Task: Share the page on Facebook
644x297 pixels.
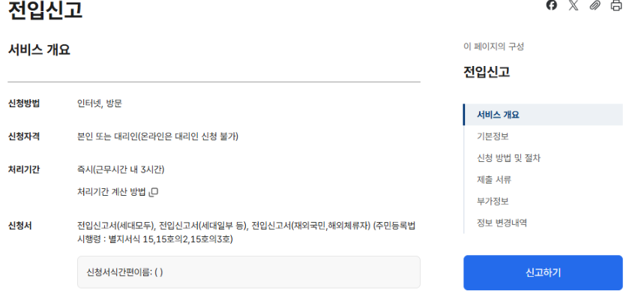Action: coord(552,5)
